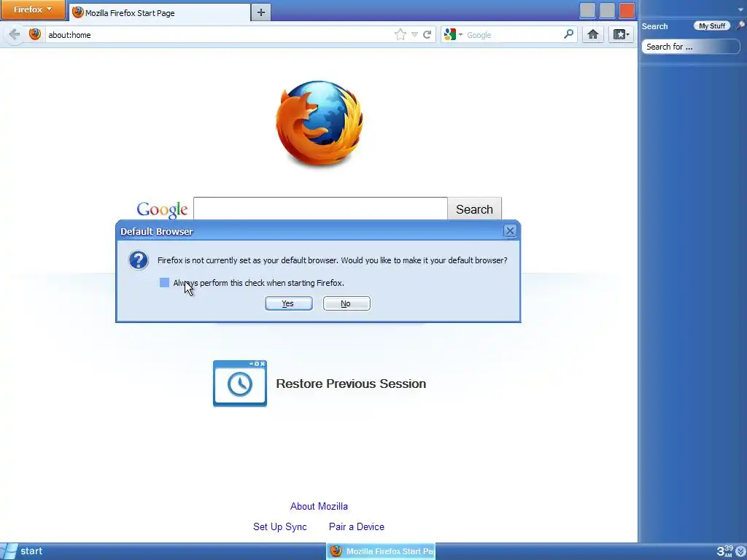The image size is (747, 560).
Task: Focus the Search for... sidebar field
Action: tap(690, 47)
